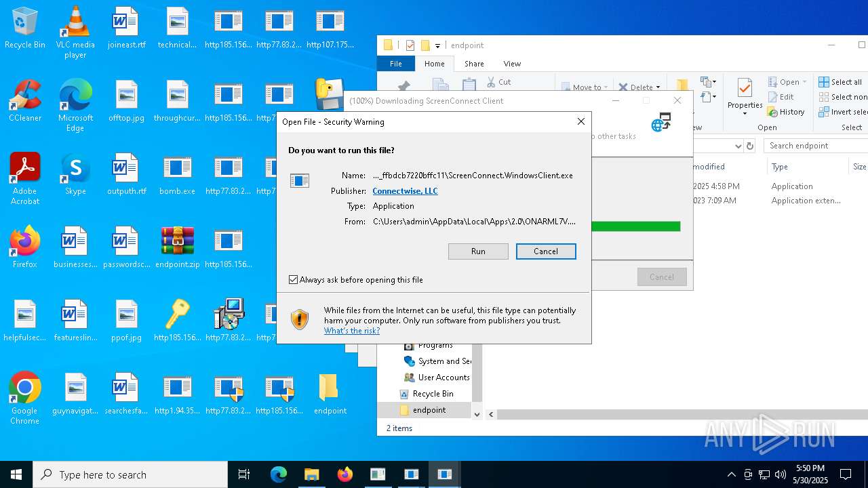Open the address bar history dropdown
This screenshot has height=488, width=868.
coord(738,146)
